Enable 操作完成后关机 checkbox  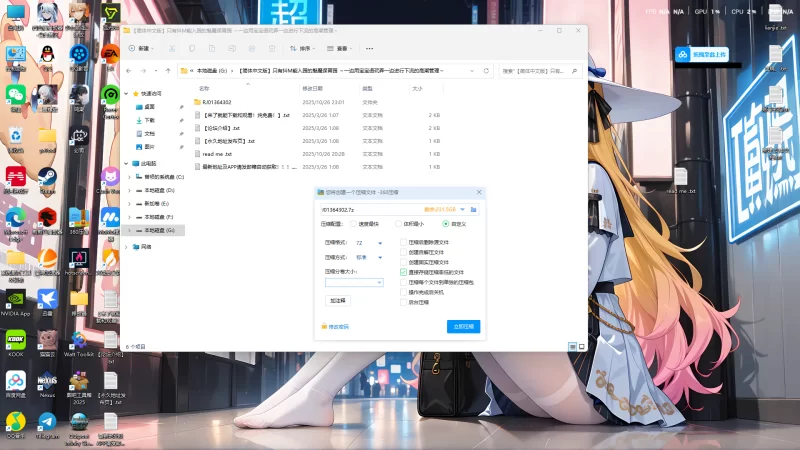pos(403,293)
